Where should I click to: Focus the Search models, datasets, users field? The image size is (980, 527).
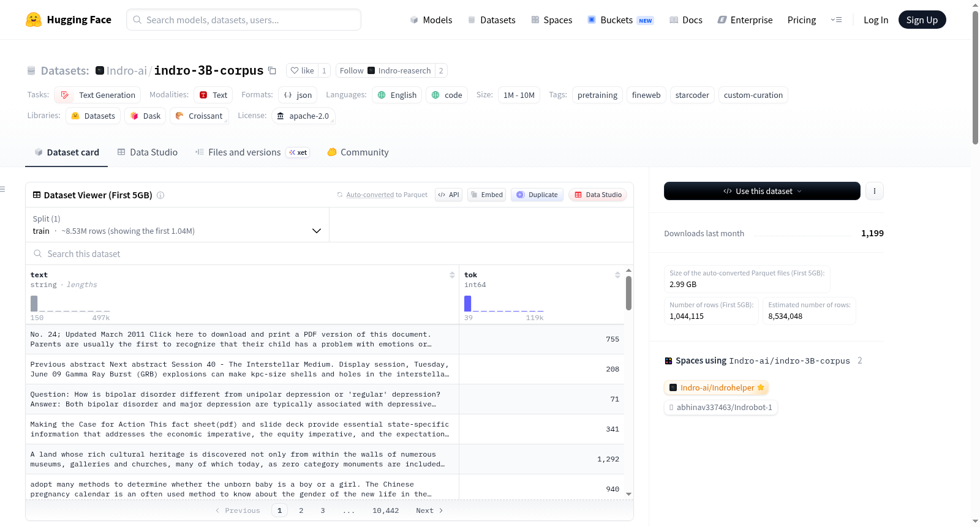(244, 20)
